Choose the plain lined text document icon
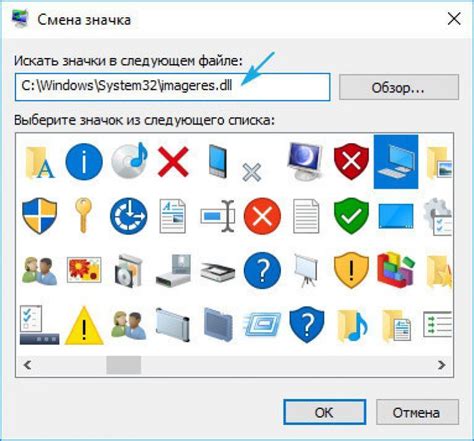The height and width of the screenshot is (441, 474). [306, 216]
